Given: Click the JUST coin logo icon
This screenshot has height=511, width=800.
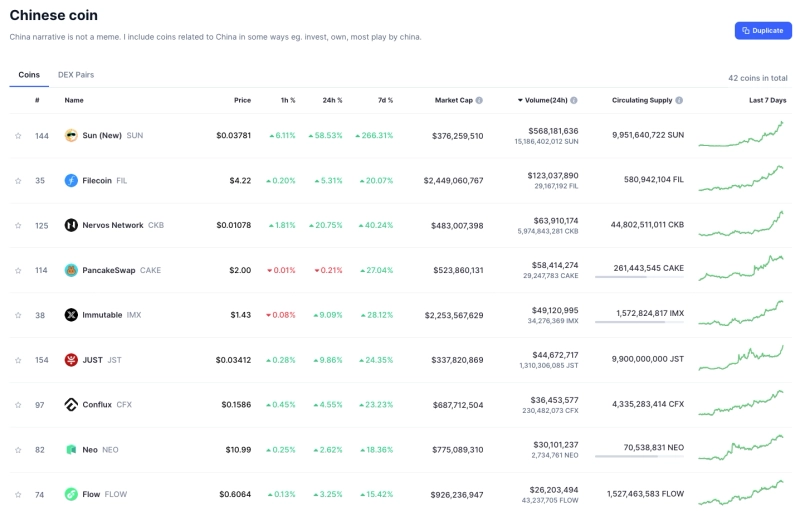Looking at the screenshot, I should [x=71, y=360].
